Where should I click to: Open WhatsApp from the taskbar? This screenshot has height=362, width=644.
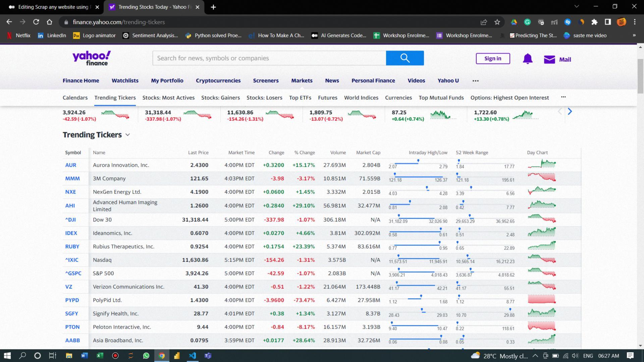point(146,356)
